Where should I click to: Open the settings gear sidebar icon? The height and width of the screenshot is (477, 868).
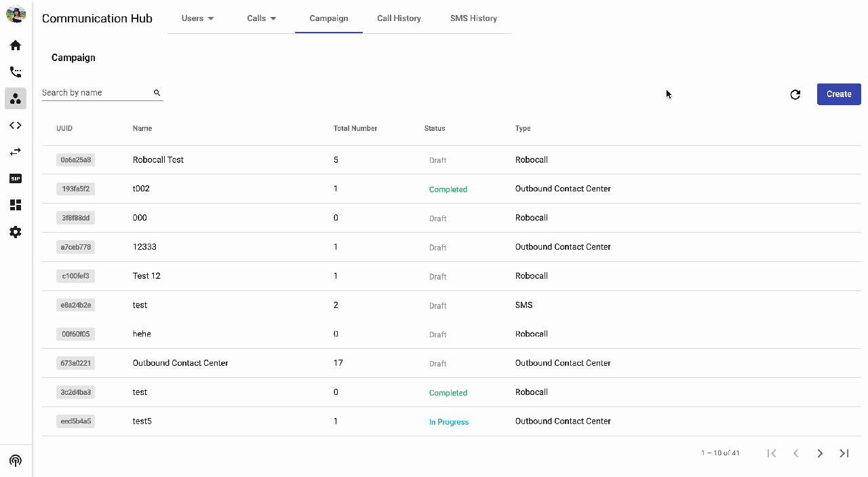point(16,232)
